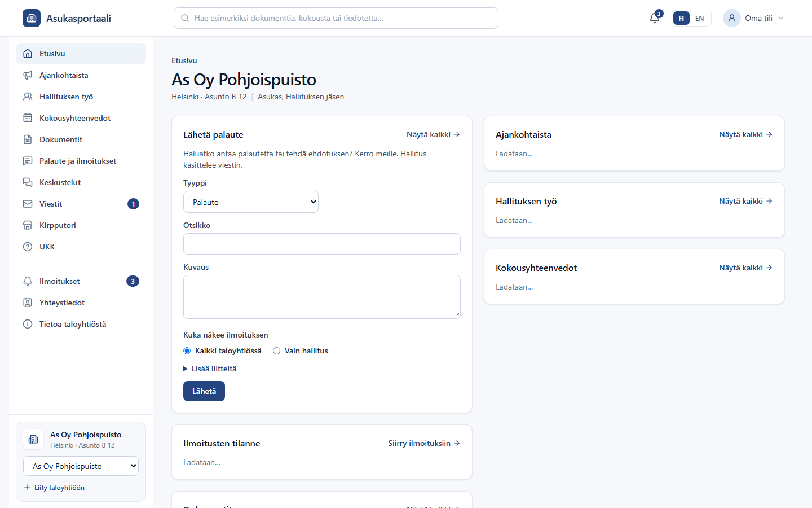Open Etusivu in the sidebar
The width and height of the screenshot is (812, 508).
81,54
